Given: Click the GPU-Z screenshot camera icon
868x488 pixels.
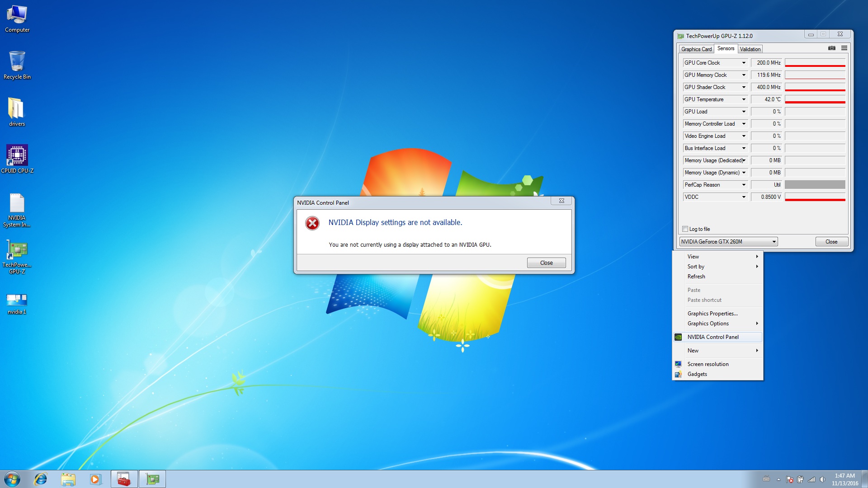Looking at the screenshot, I should pyautogui.click(x=831, y=48).
